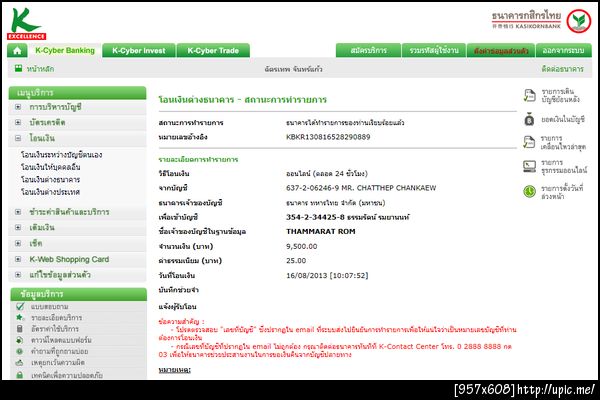Open the ยอดเงินในบัญชี money bag icon
This screenshot has height=400, width=600.
point(529,119)
